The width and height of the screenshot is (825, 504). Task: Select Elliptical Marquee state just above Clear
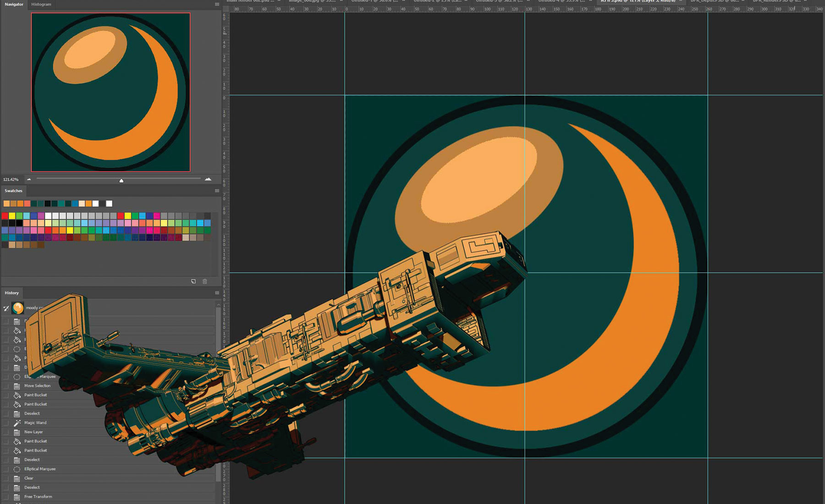coord(40,469)
